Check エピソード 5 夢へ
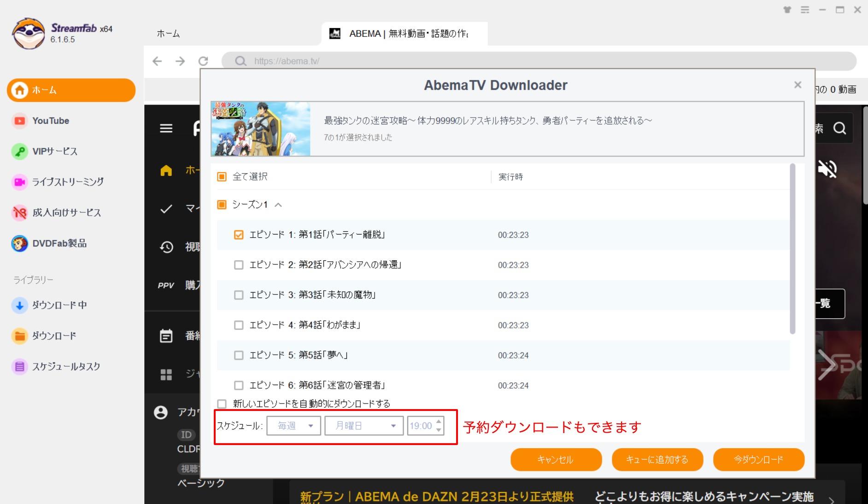Image resolution: width=868 pixels, height=504 pixels. coord(239,355)
